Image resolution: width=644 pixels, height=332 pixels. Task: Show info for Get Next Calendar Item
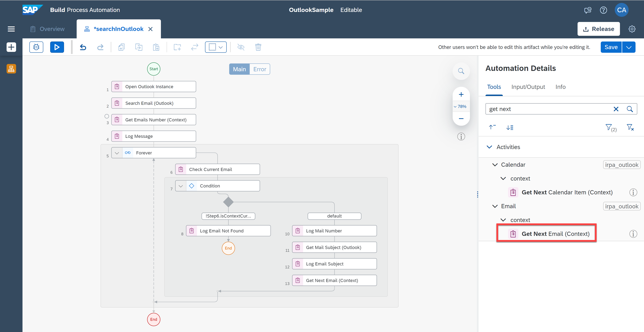633,192
